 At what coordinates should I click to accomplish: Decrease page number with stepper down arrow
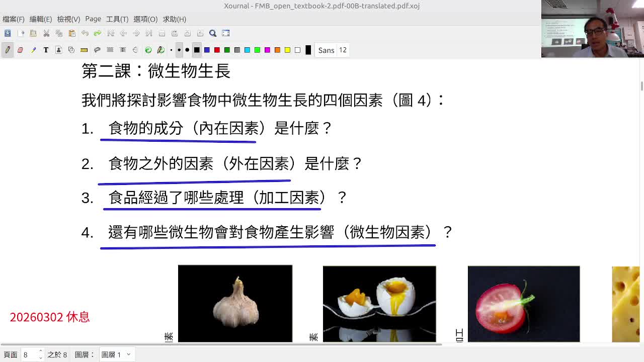41,357
